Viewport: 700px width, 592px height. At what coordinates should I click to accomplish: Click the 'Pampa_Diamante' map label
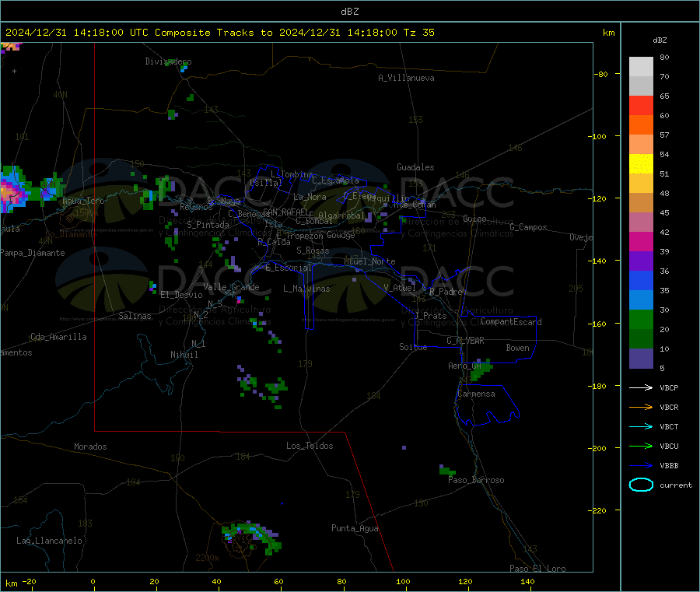(33, 253)
